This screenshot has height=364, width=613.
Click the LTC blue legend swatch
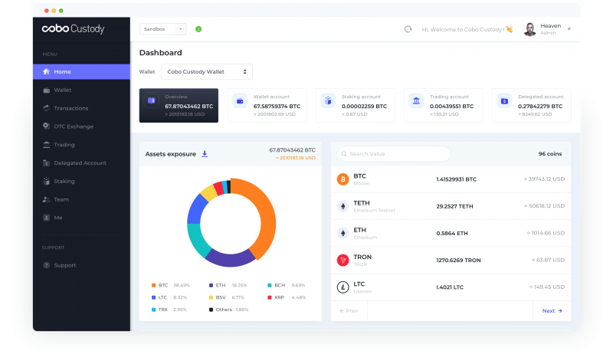point(154,297)
